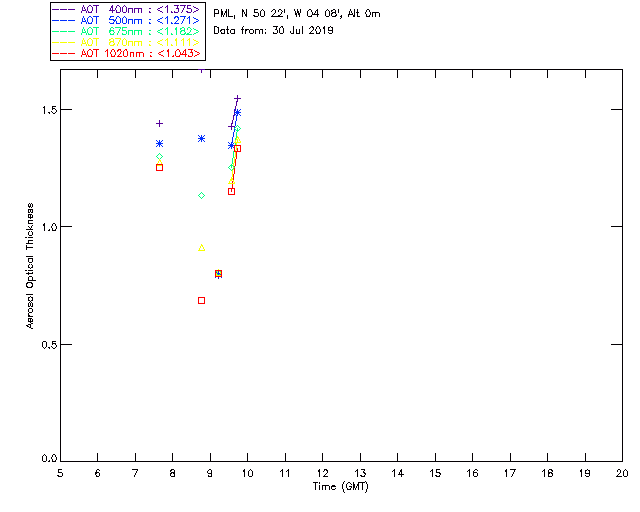Click the x-axis tick label '13'
Image resolution: width=640 pixels, height=512 pixels.
click(360, 473)
